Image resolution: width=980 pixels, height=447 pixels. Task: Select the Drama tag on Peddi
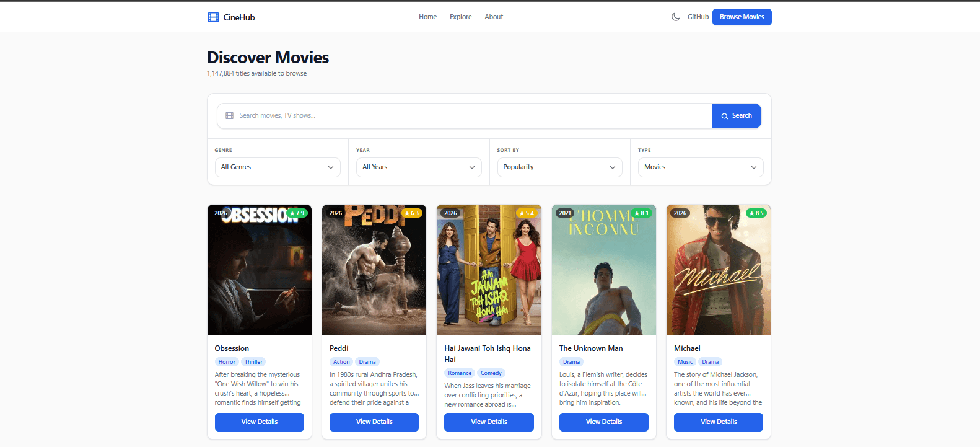coord(367,362)
